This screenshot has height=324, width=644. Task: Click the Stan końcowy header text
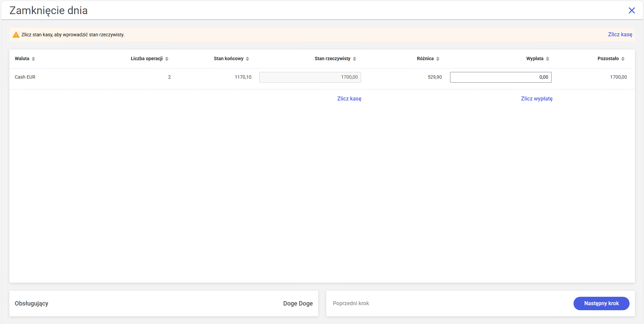(x=229, y=58)
